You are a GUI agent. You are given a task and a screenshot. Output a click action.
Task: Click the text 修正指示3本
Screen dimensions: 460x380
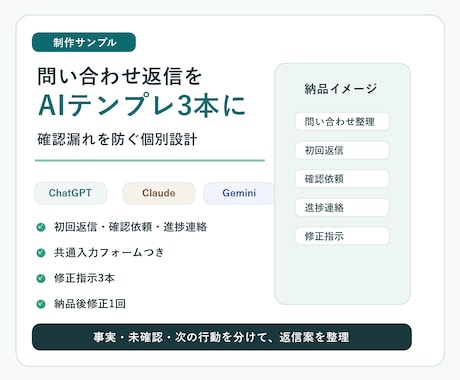(x=84, y=278)
